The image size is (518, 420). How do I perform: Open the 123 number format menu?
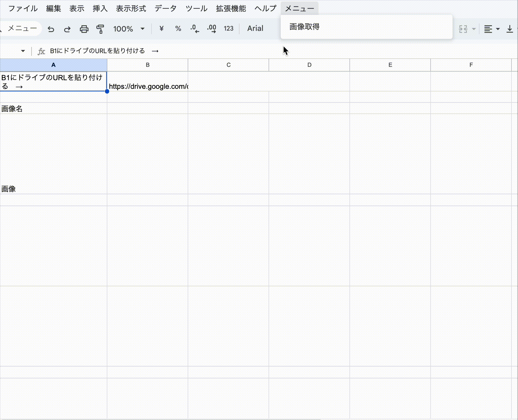click(x=228, y=29)
